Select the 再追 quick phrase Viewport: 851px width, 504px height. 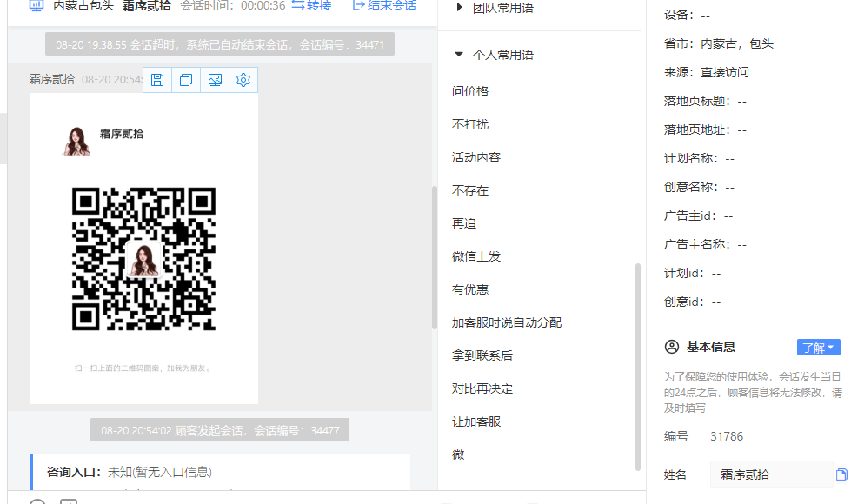(x=464, y=223)
